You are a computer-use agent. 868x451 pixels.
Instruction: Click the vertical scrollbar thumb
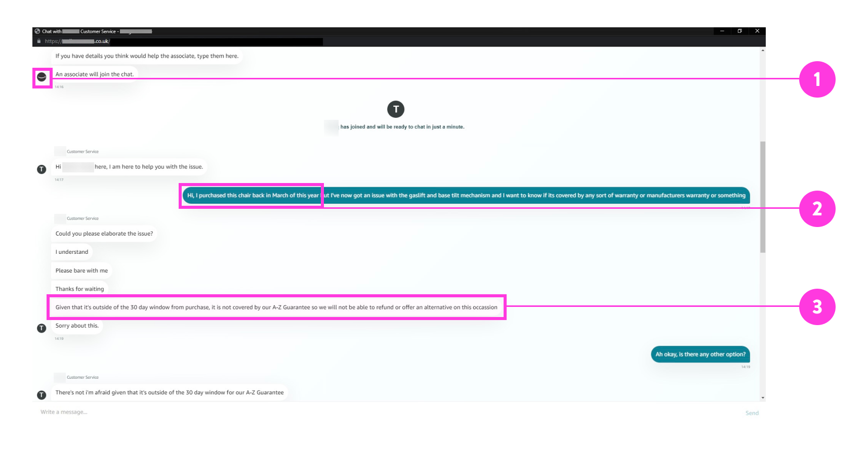pos(762,197)
